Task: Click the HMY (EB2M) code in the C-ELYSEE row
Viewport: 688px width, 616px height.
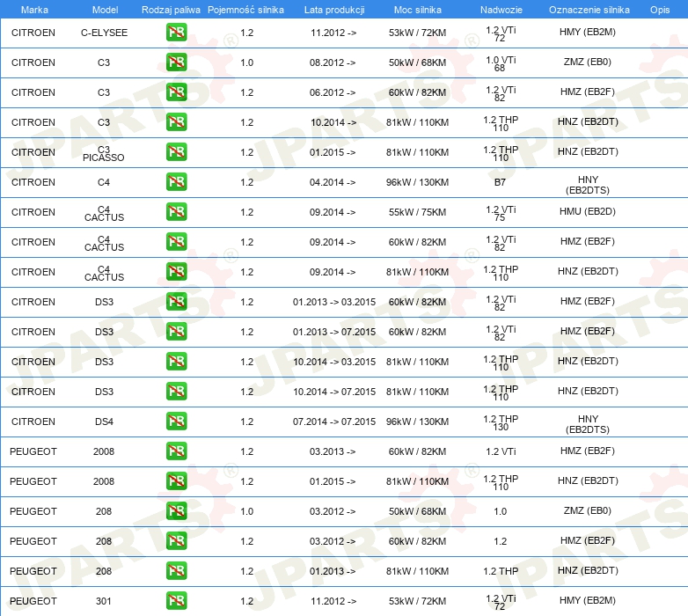Action: click(x=588, y=32)
